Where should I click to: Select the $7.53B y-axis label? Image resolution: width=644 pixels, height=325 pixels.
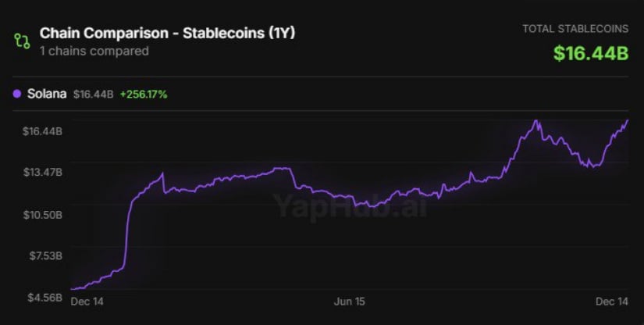pos(44,255)
